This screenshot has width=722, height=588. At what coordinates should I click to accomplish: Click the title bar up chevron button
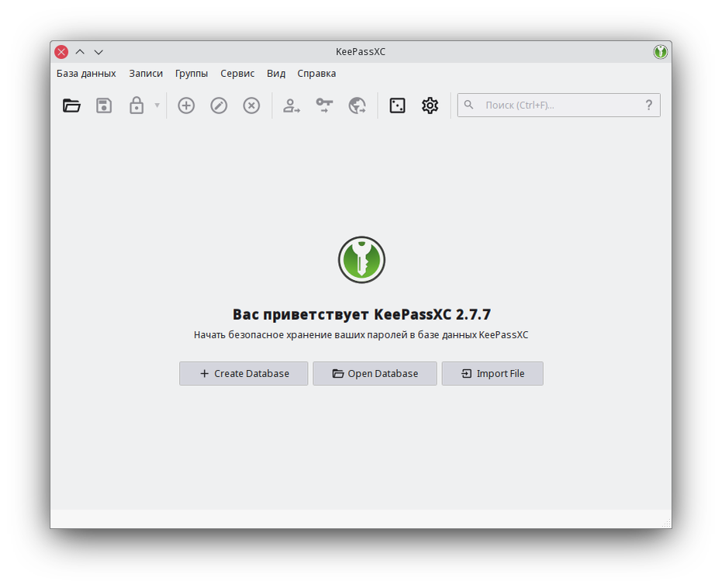click(x=80, y=51)
